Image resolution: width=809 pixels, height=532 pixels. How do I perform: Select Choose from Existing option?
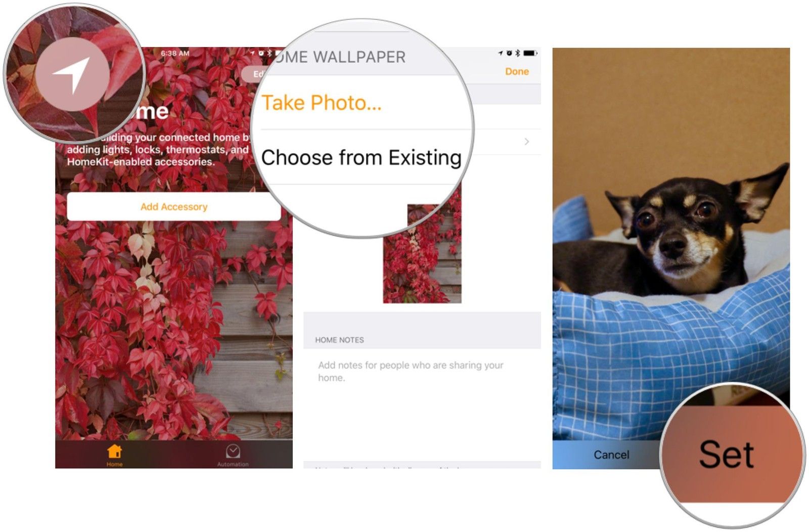click(x=361, y=157)
